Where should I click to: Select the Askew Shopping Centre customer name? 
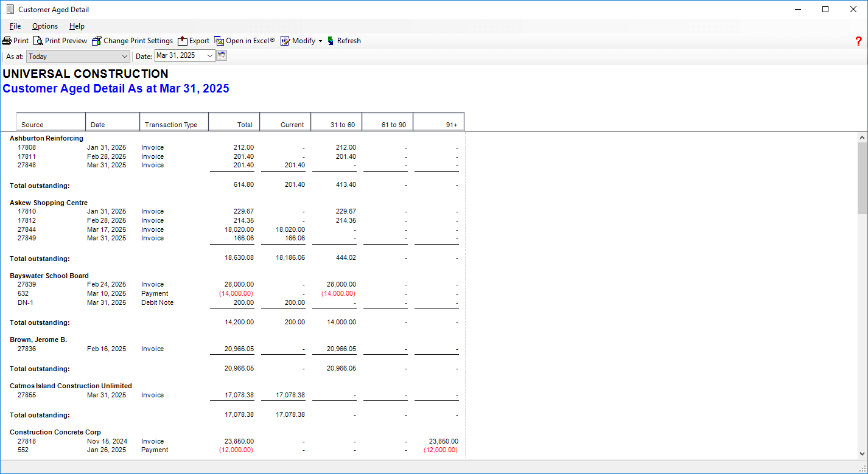click(x=49, y=203)
